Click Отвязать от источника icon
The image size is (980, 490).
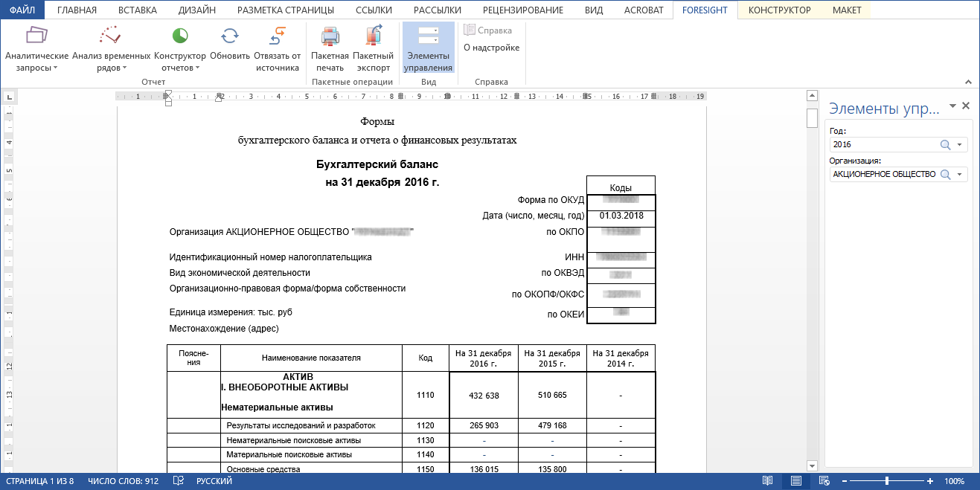[277, 36]
